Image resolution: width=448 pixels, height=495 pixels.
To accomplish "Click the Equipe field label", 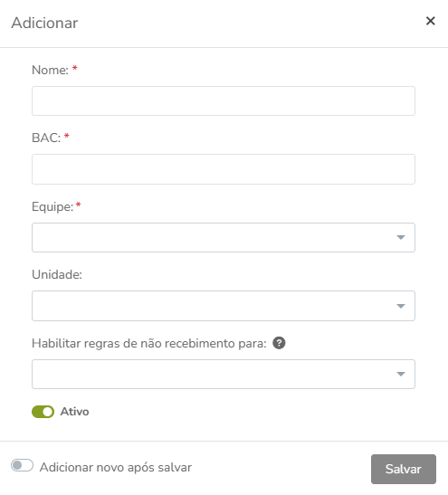I will pos(52,207).
